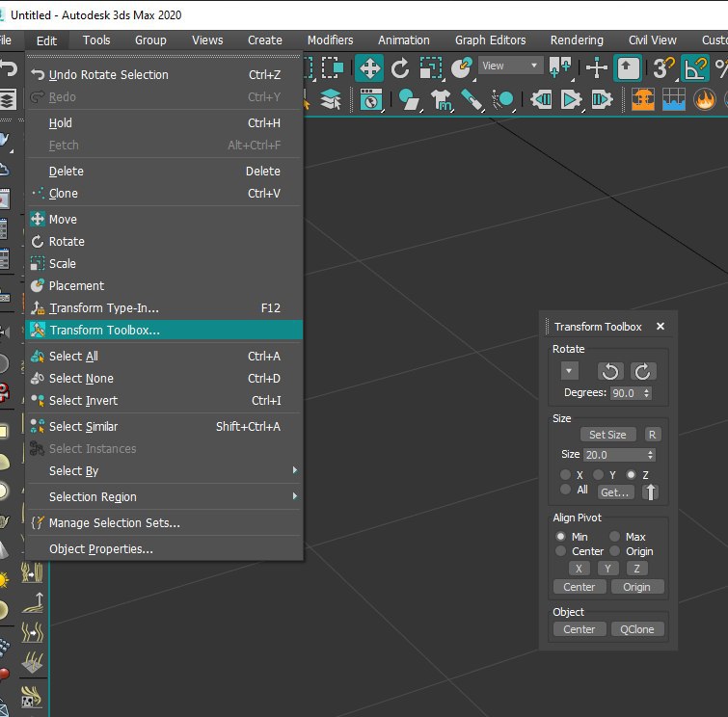
Task: Select the Z size axis radio
Action: [x=631, y=475]
